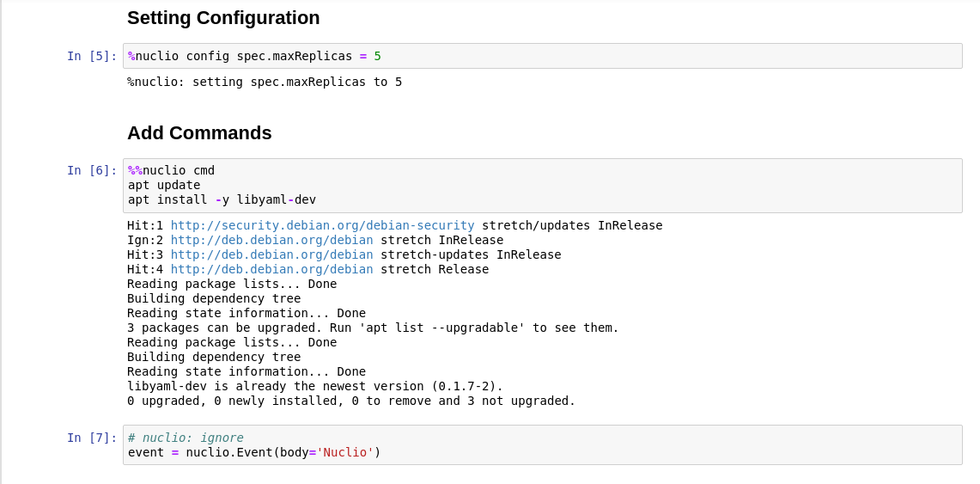
Task: Click the value 5 in config cell
Action: pos(378,56)
